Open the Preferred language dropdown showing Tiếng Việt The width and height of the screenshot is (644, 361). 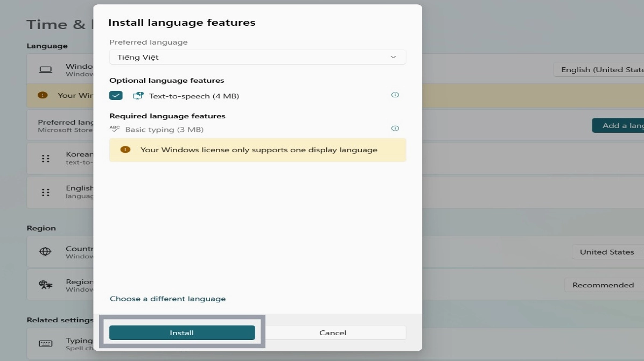[257, 57]
